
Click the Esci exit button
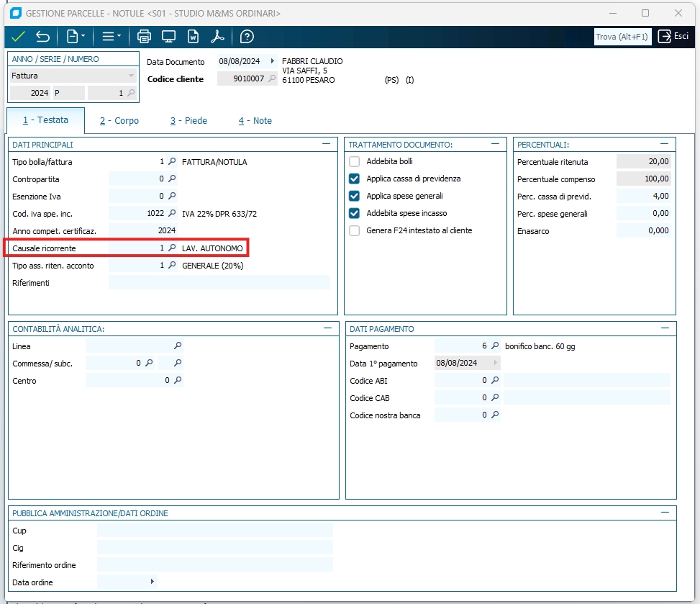(x=673, y=37)
